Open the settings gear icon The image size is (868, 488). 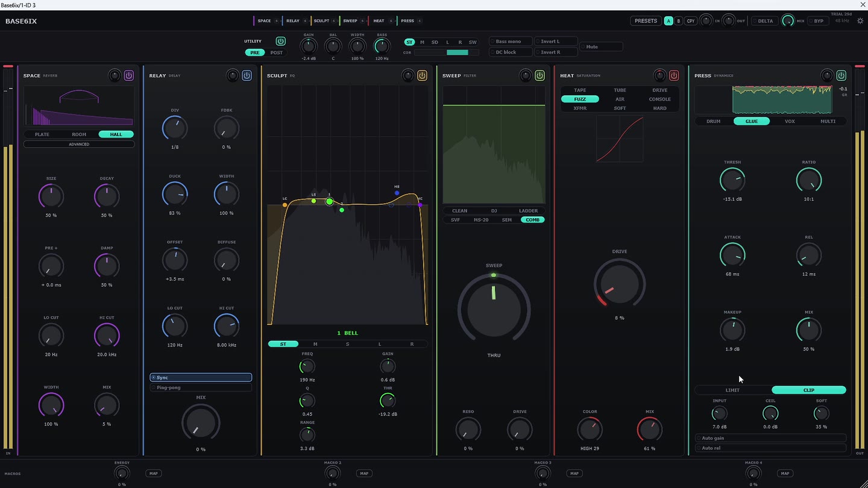pos(860,20)
